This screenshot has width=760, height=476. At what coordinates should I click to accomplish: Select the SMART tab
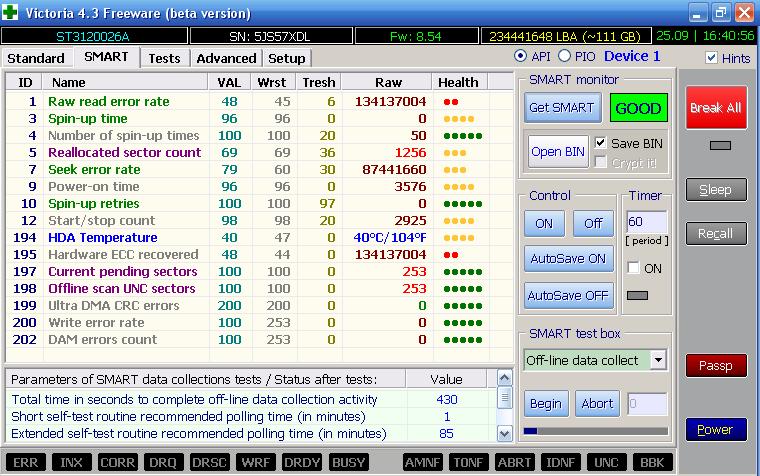(x=106, y=57)
